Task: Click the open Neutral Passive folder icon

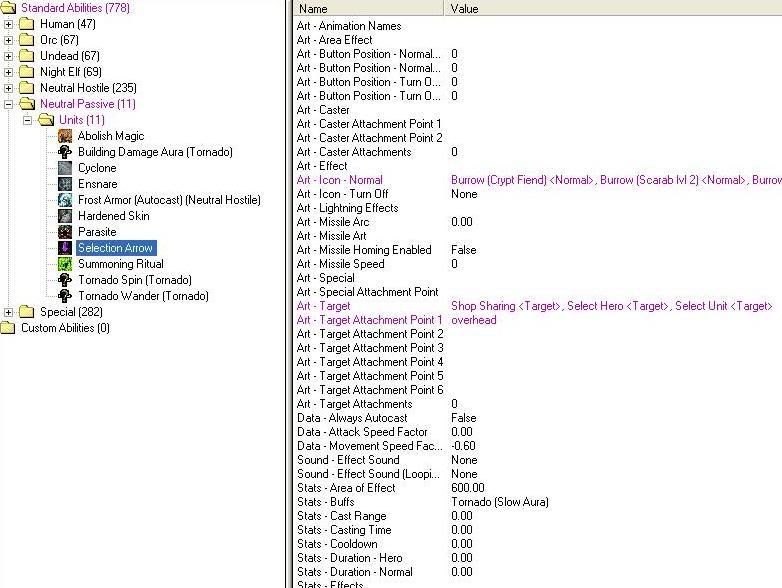Action: 27,104
